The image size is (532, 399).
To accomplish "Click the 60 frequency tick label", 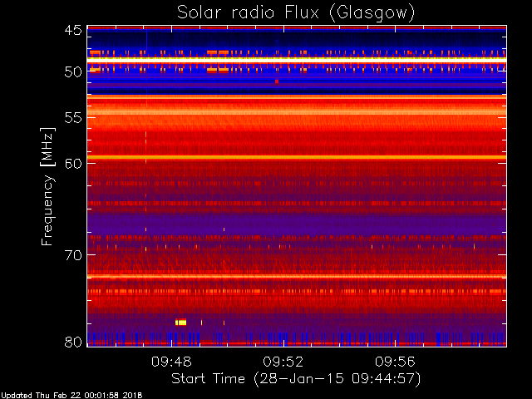I will coord(73,163).
